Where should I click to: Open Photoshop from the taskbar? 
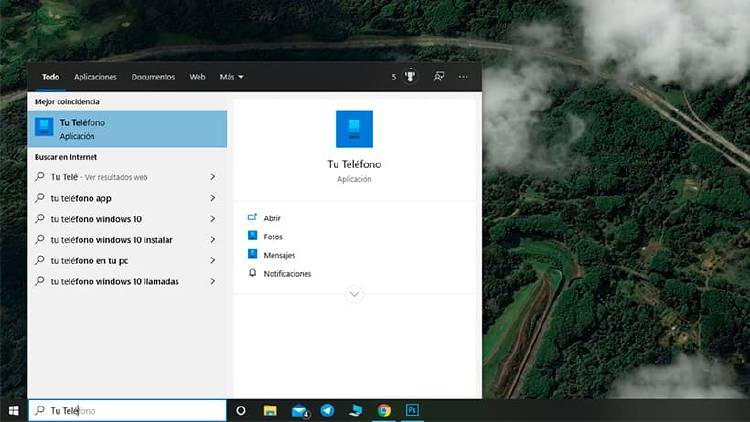point(412,410)
